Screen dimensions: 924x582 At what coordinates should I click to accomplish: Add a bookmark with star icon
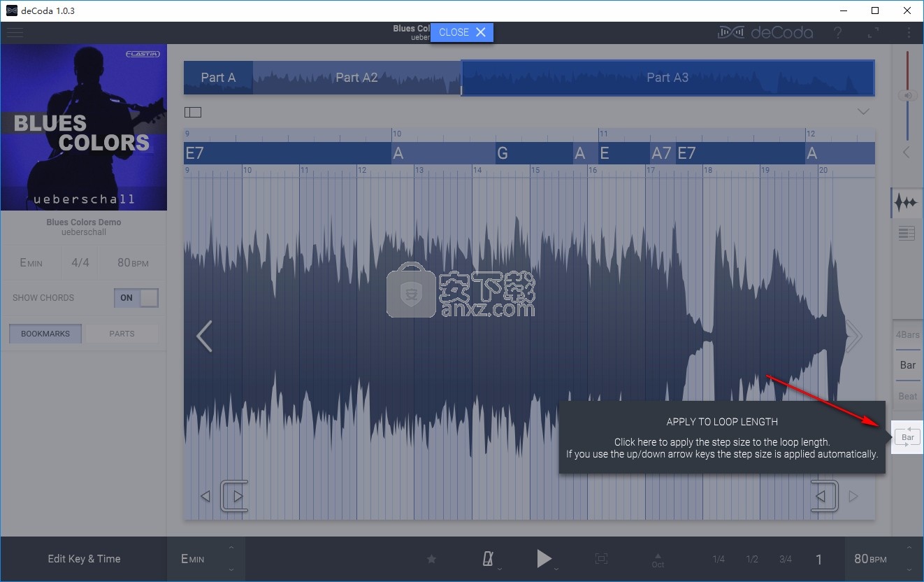click(x=431, y=559)
